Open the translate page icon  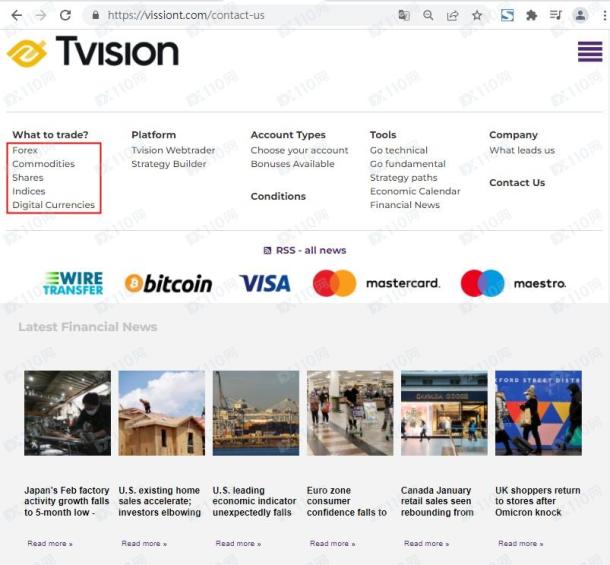(404, 16)
